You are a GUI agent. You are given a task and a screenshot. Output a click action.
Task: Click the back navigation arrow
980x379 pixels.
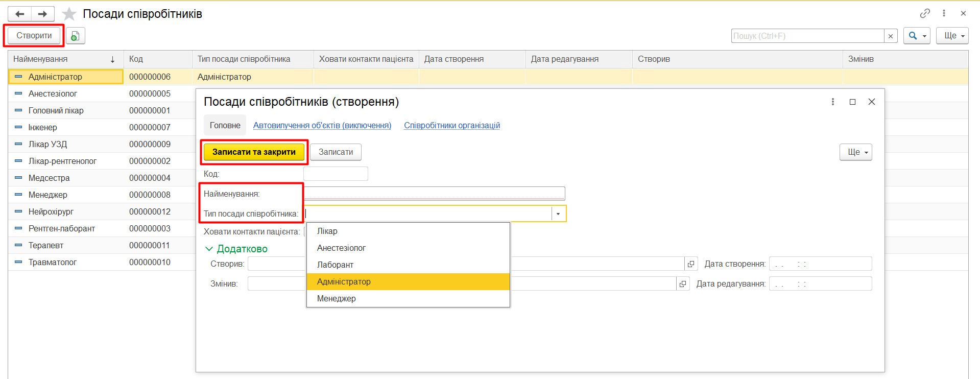[20, 14]
